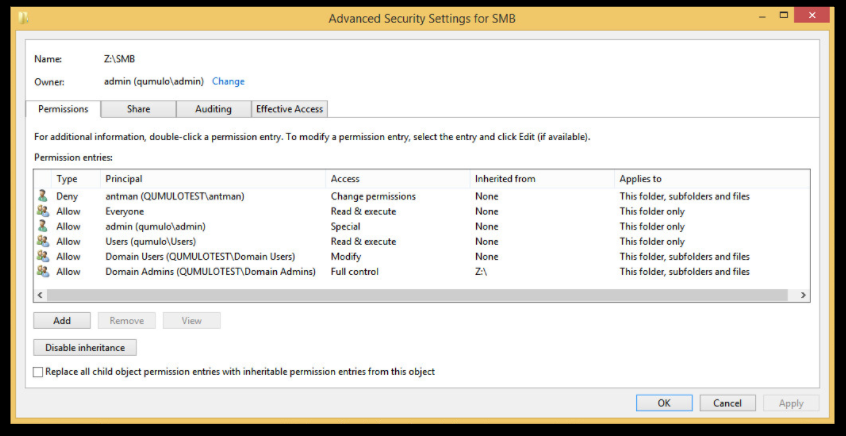Click Disable inheritance button
The image size is (846, 436).
point(85,348)
